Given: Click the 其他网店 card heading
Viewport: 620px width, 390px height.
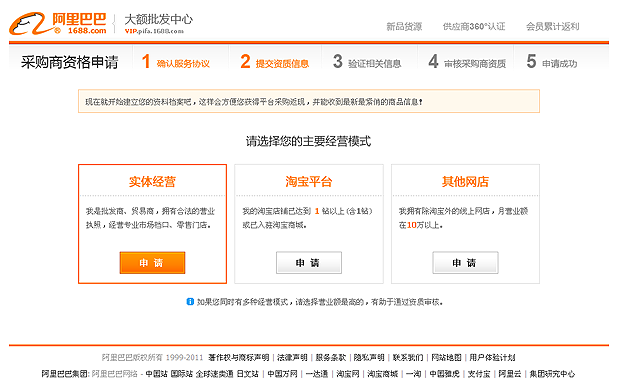Looking at the screenshot, I should 465,182.
